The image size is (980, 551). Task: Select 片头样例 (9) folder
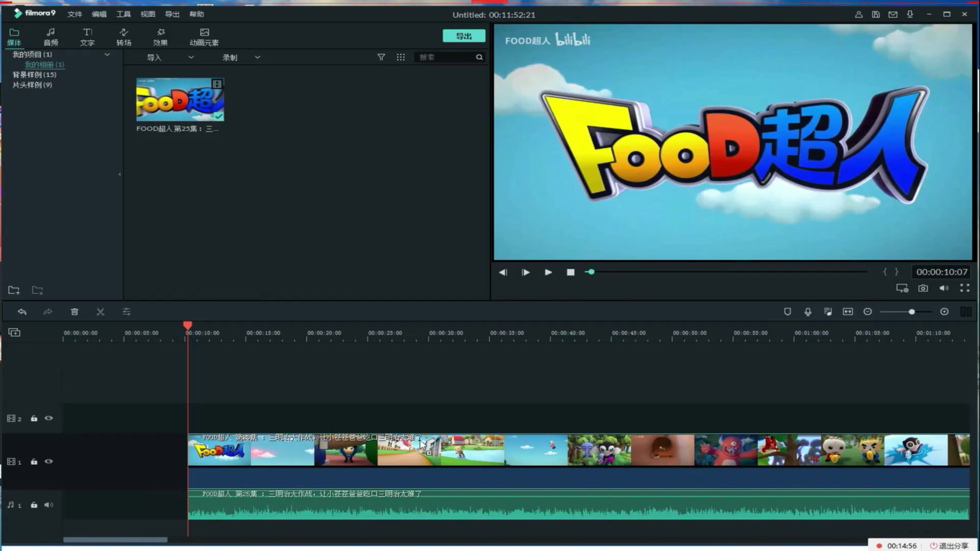32,85
